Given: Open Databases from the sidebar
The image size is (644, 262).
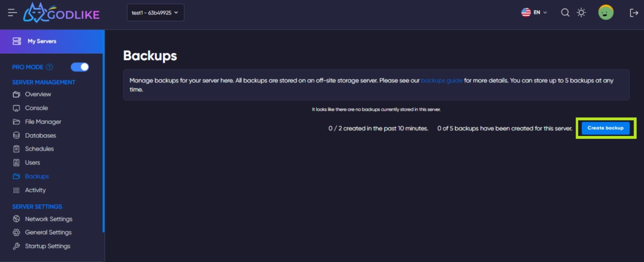Looking at the screenshot, I should (40, 135).
